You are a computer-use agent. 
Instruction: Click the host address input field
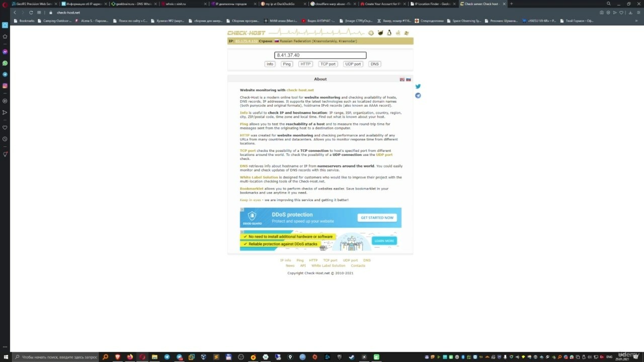tap(320, 55)
